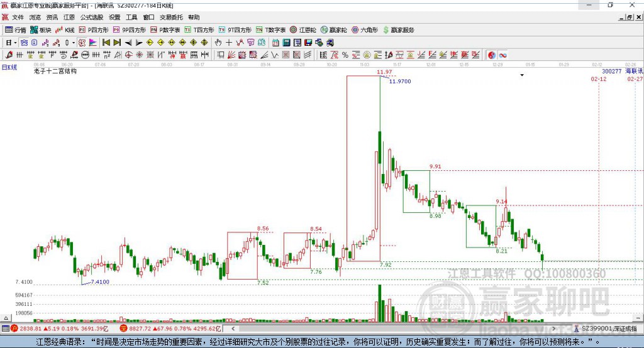Select the Gann fan lines tool

click(231, 55)
